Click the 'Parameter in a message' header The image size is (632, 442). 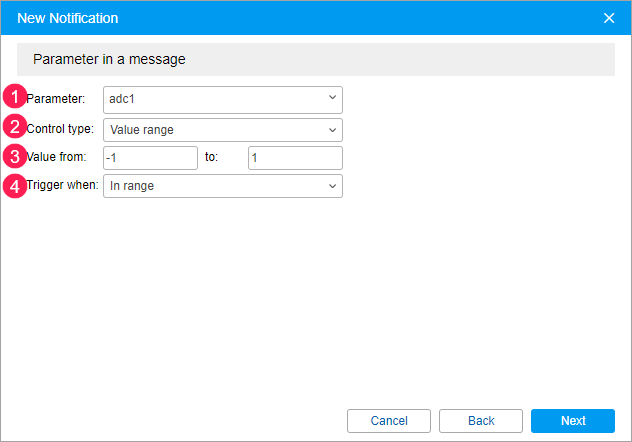(109, 59)
